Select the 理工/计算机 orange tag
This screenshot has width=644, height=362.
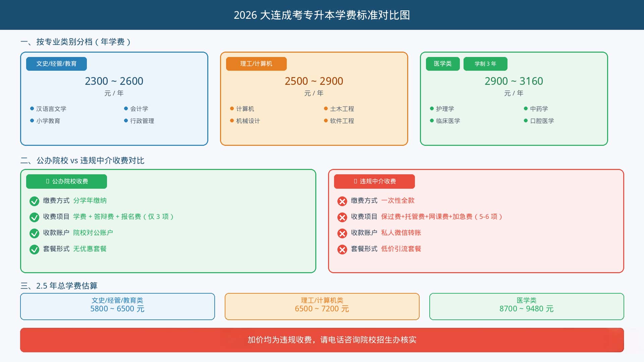(256, 64)
